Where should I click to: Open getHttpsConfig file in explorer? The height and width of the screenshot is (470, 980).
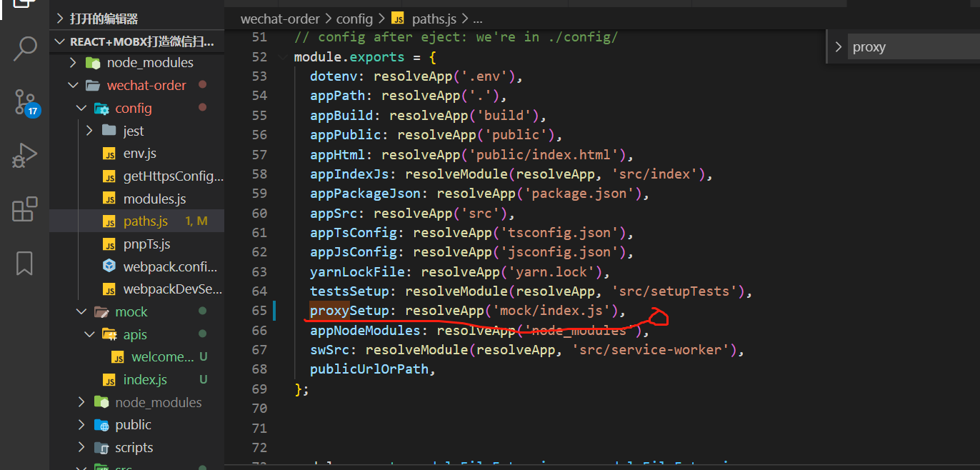tap(174, 176)
